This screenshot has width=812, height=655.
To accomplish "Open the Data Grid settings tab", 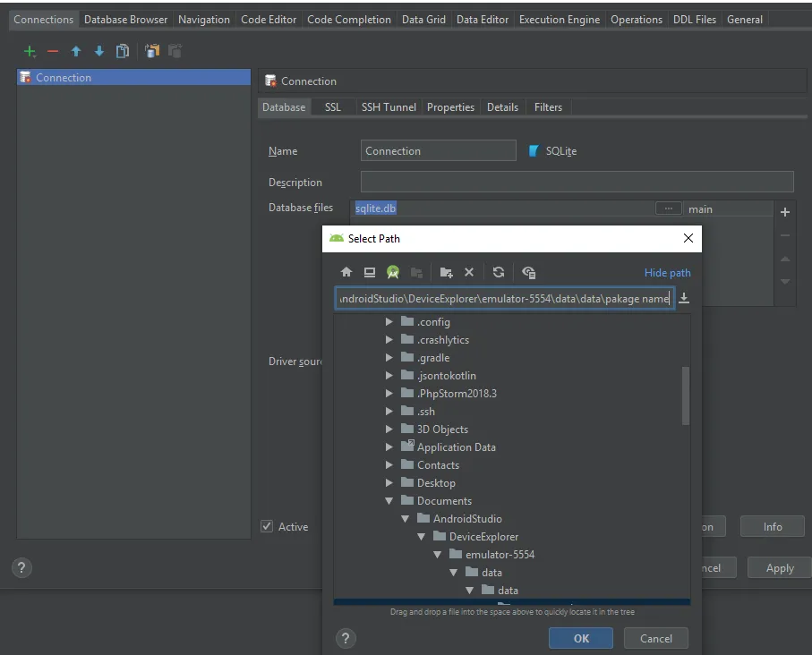I will click(423, 20).
